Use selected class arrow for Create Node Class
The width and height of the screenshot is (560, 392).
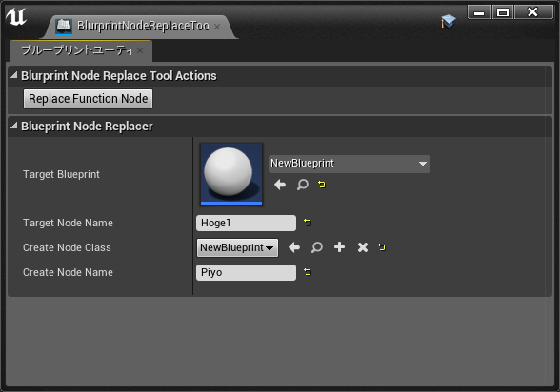(x=294, y=247)
